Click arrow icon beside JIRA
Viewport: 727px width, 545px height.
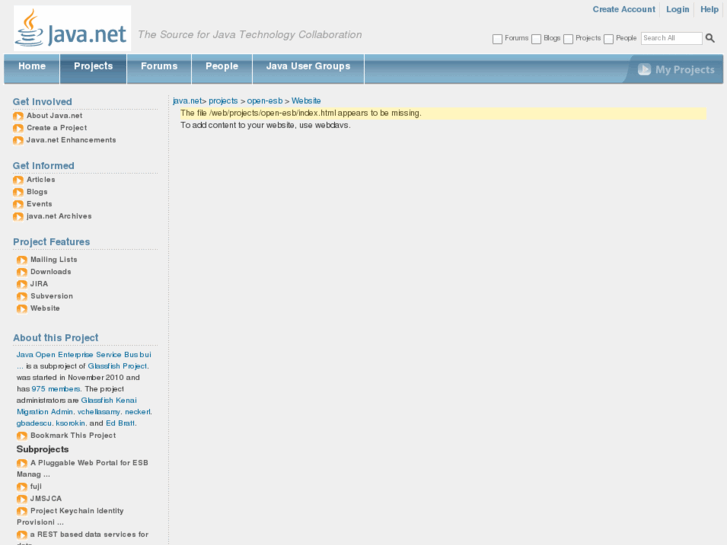pyautogui.click(x=22, y=284)
